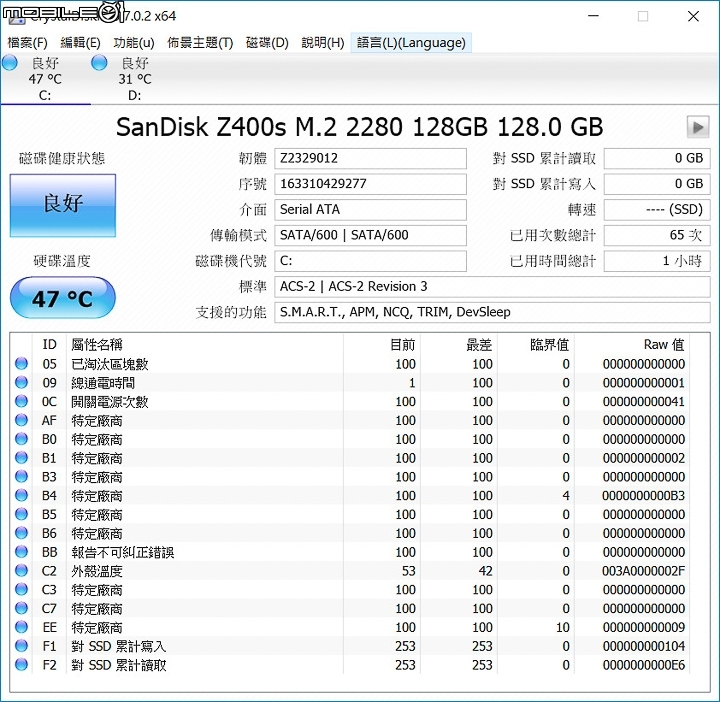The width and height of the screenshot is (720, 702).
Task: Open the 編輯(E) menu
Action: coord(80,43)
